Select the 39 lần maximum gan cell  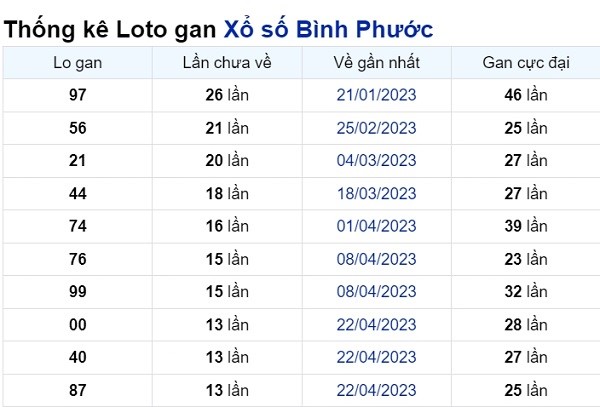click(526, 226)
